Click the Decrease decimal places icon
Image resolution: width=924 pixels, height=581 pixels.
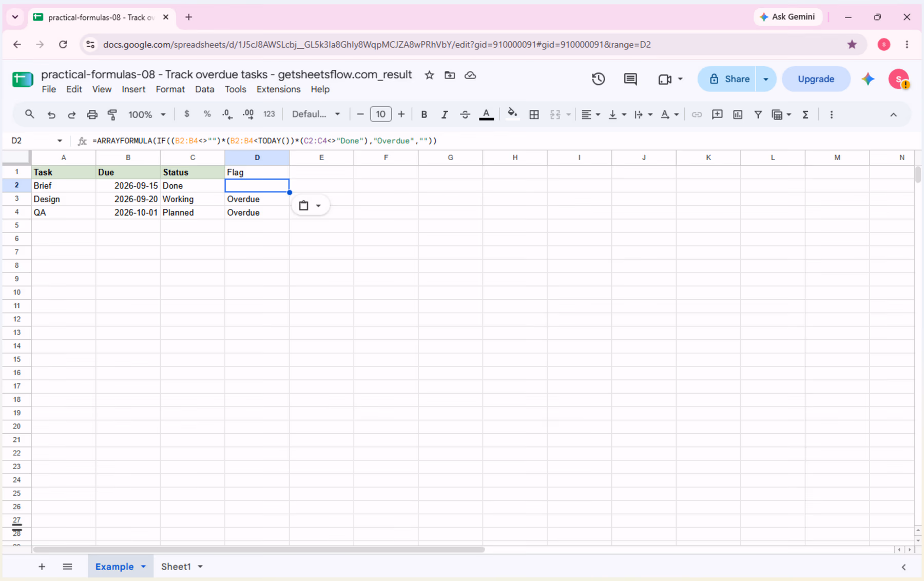click(x=227, y=114)
